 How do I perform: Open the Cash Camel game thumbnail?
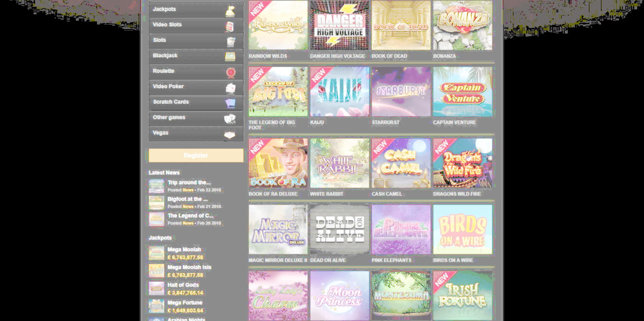point(401,163)
